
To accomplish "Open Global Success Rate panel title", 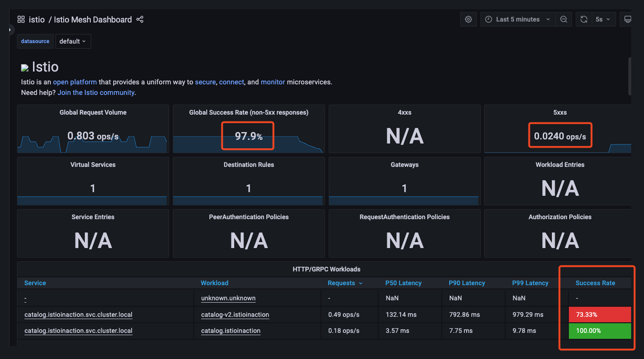I will click(x=249, y=112).
